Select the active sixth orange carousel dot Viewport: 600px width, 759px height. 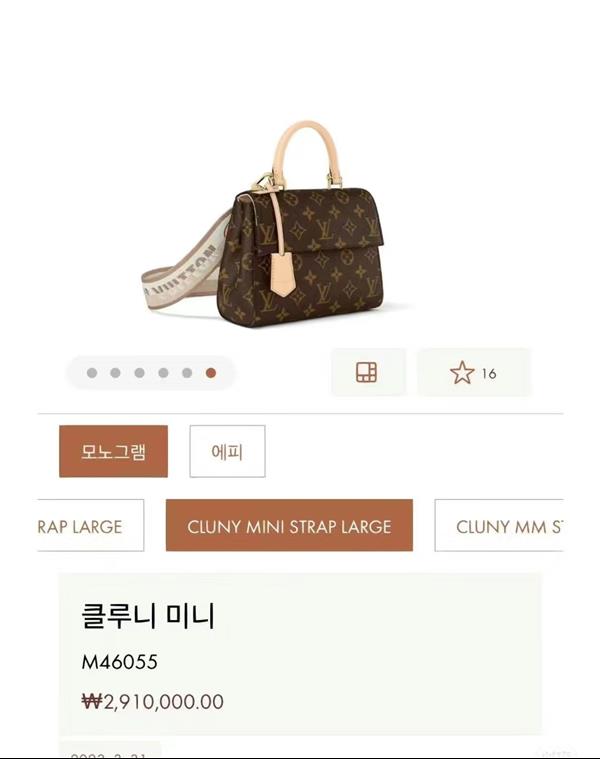click(x=211, y=373)
